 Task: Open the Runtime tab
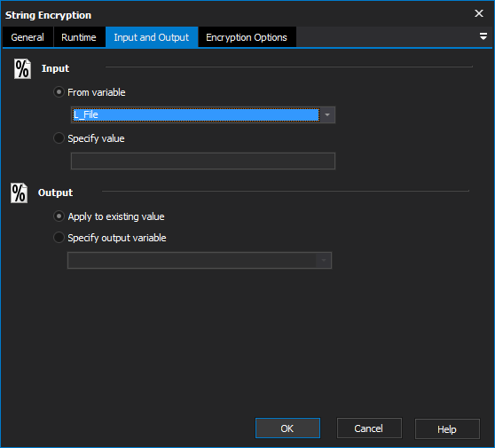pyautogui.click(x=79, y=37)
